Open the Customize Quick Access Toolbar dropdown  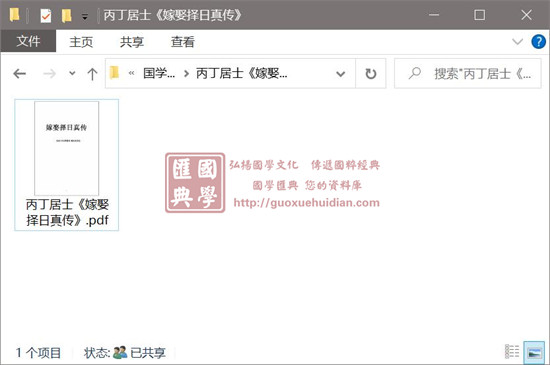click(x=85, y=16)
